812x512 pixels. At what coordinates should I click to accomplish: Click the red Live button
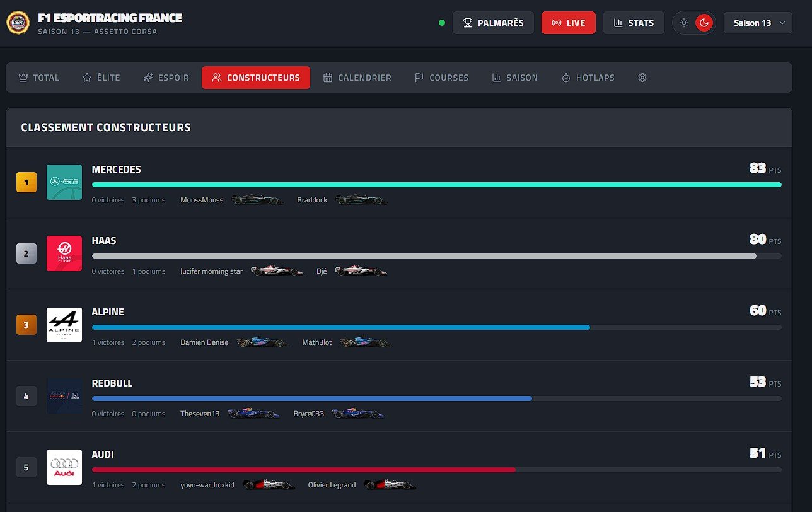pos(568,23)
